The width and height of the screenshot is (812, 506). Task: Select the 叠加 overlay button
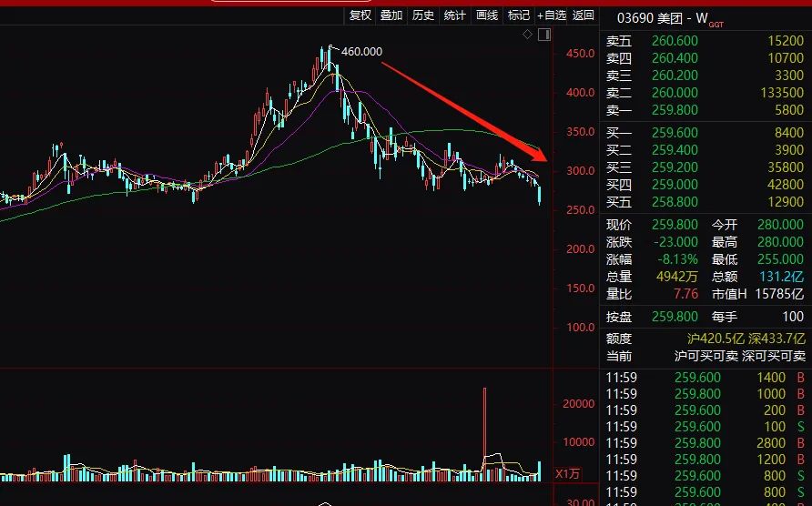pos(391,15)
